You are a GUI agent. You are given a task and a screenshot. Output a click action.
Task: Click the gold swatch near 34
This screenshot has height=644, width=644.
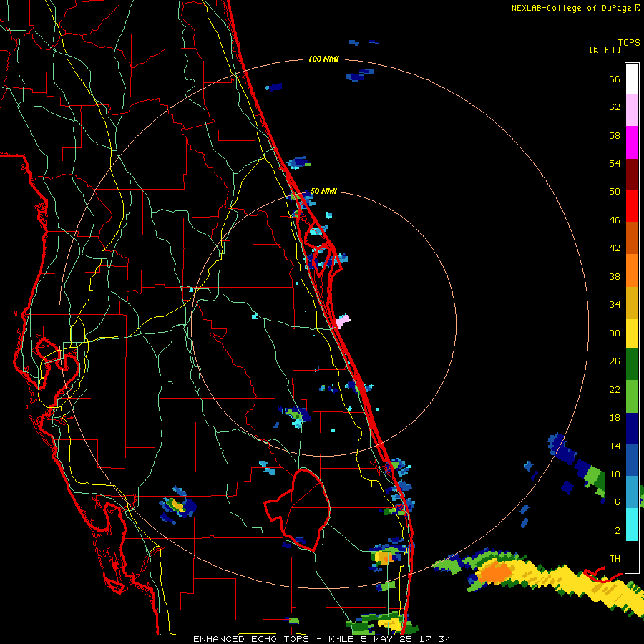pyautogui.click(x=632, y=303)
